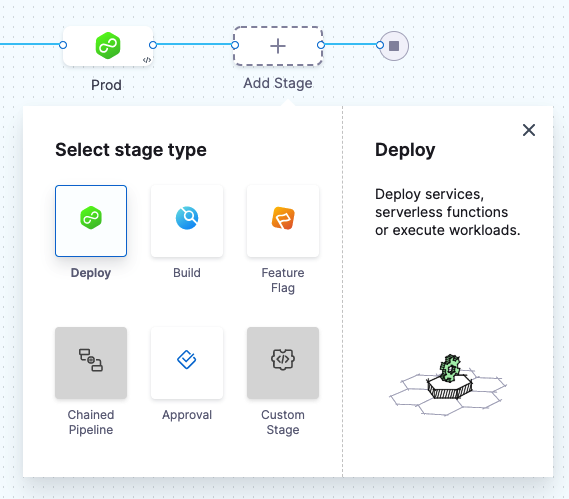
Task: Click the Approval label text
Action: pos(187,415)
